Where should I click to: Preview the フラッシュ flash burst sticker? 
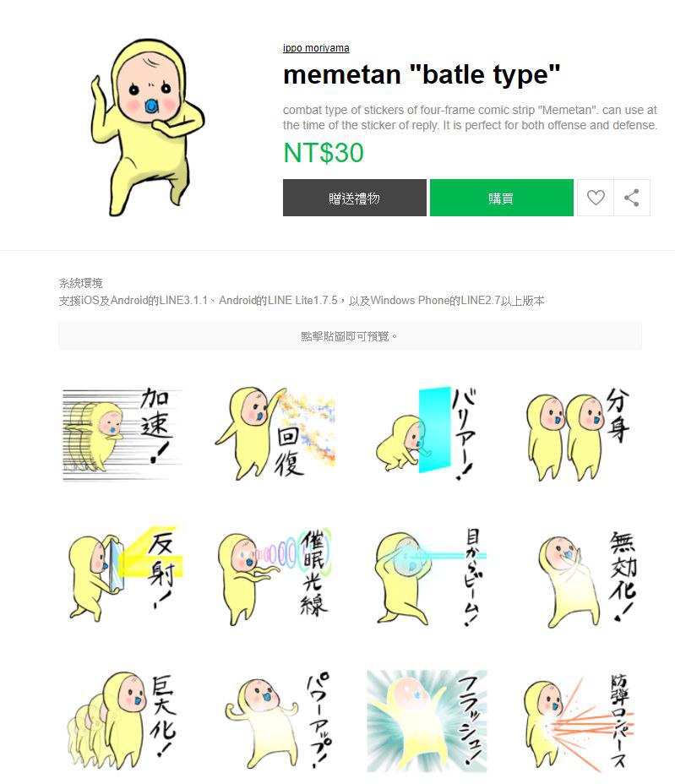pos(427,721)
